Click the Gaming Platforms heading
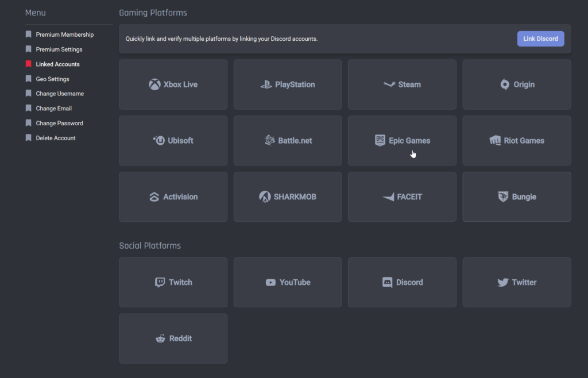The height and width of the screenshot is (378, 588). [153, 13]
